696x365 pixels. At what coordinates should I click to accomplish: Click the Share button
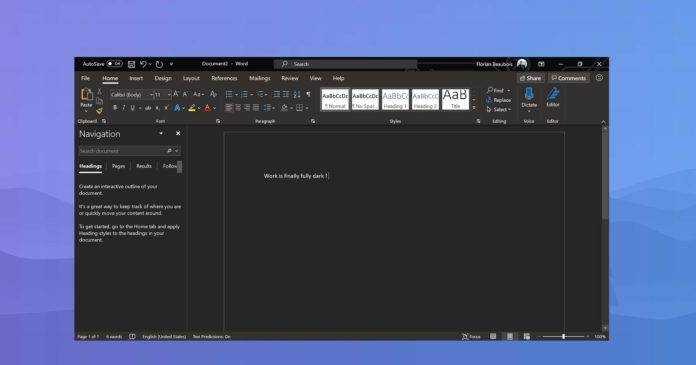(530, 78)
